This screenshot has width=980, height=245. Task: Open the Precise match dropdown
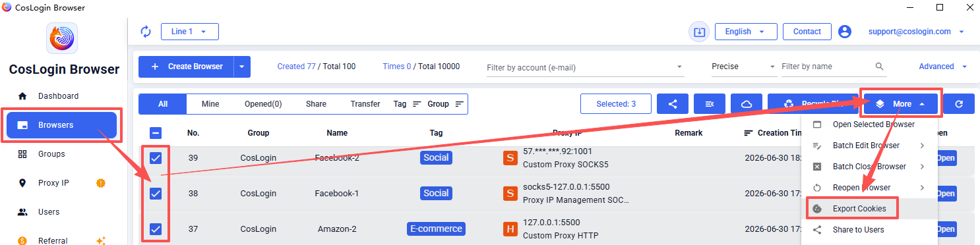744,67
